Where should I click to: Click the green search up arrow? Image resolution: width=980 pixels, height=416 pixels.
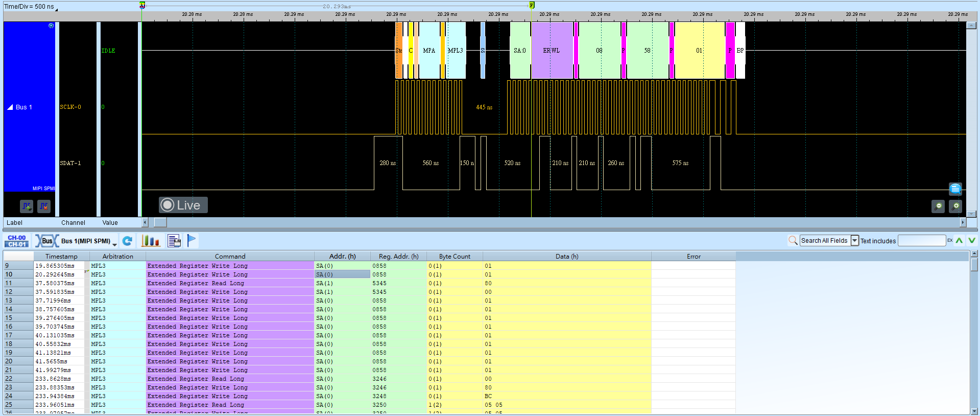coord(960,241)
